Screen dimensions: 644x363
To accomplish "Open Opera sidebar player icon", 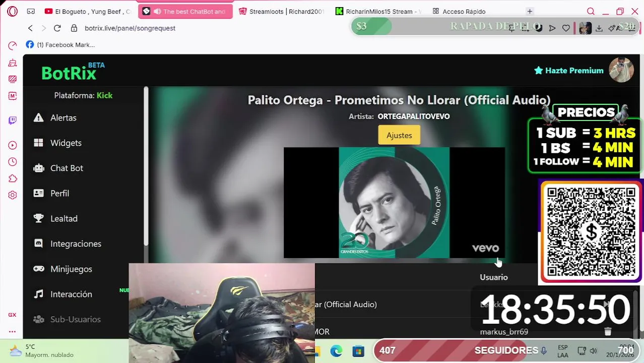I will point(13,145).
